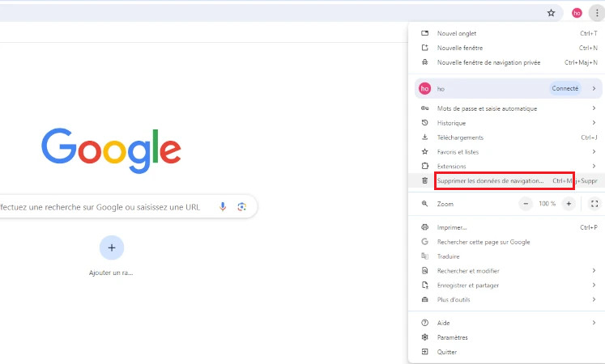Click the exit icon beside Quitter
This screenshot has height=364, width=605.
(425, 351)
